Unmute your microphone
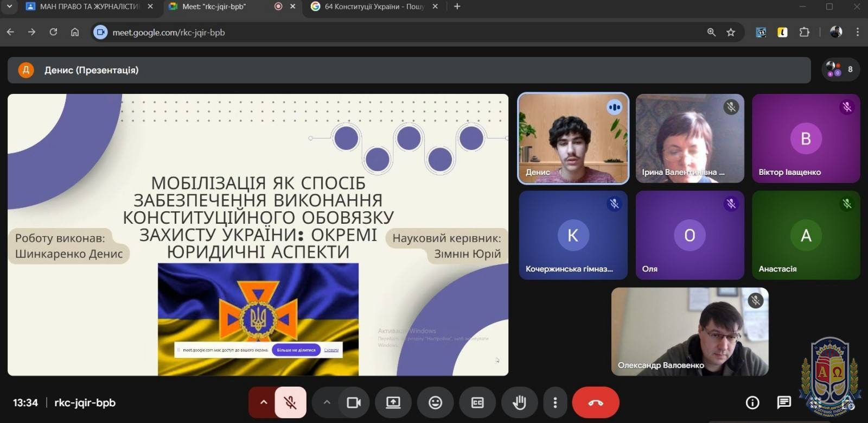Screen dimensions: 868x423 pyautogui.click(x=290, y=402)
